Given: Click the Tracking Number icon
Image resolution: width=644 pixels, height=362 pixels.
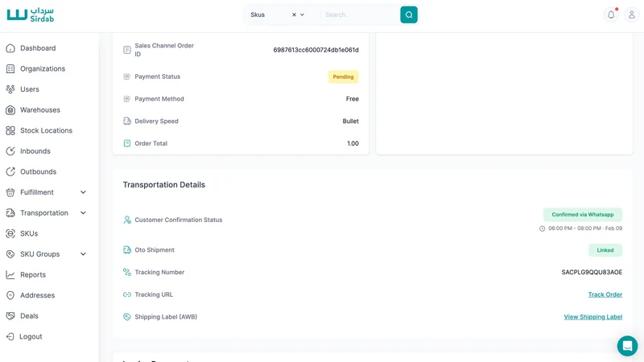Looking at the screenshot, I should click(127, 272).
